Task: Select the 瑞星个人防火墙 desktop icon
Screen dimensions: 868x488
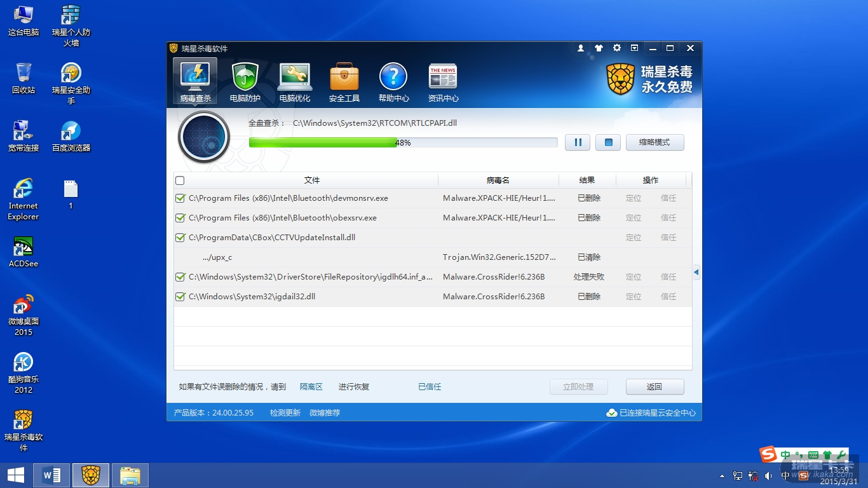Action: click(x=71, y=25)
